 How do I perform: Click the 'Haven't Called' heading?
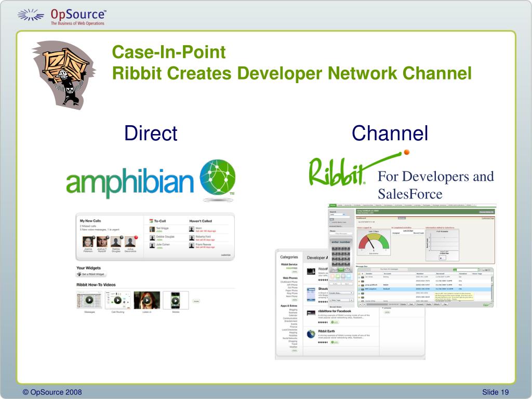[x=201, y=221]
